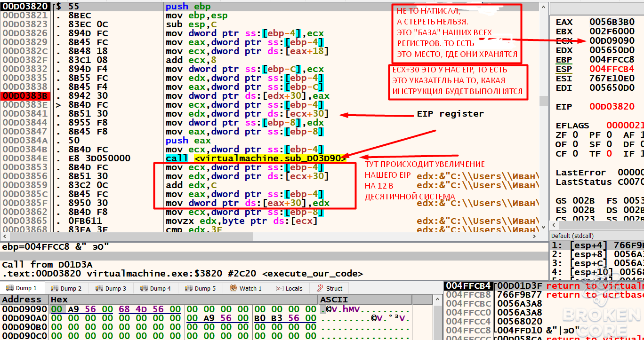Select stack value 766F9B77
Screen dimensions: 644x340
point(520,295)
